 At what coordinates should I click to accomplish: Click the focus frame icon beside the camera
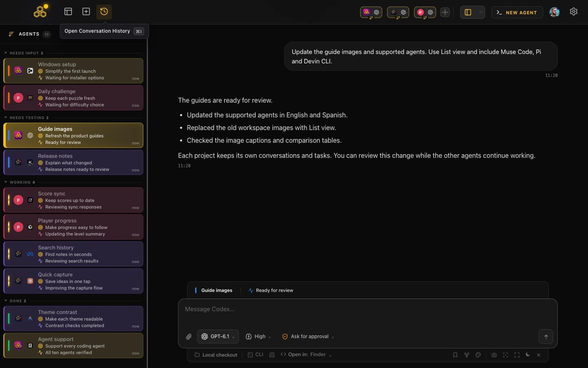(506, 355)
